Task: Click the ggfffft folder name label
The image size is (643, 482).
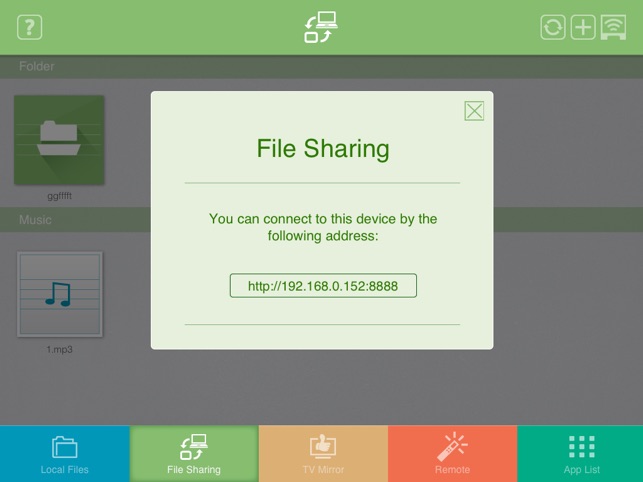Action: coord(59,196)
